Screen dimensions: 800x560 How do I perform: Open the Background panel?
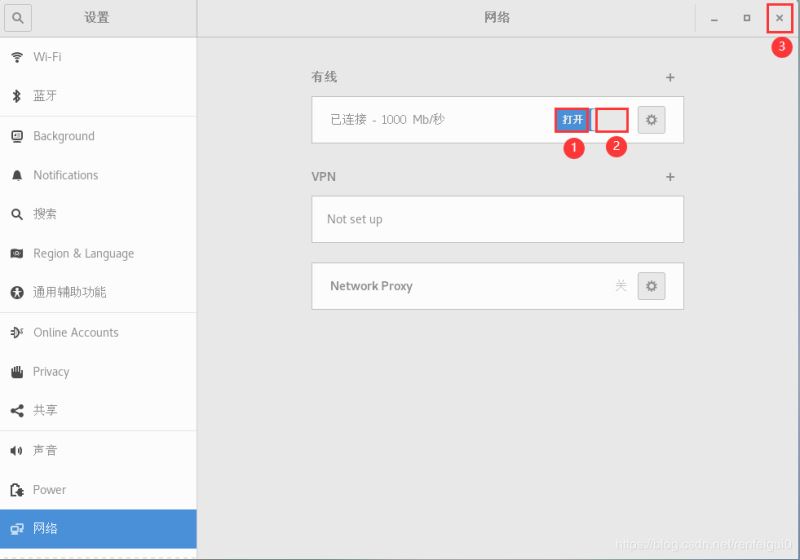63,136
